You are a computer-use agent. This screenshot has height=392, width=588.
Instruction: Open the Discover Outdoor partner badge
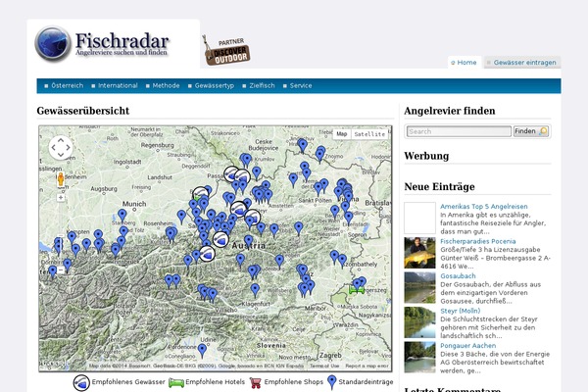pyautogui.click(x=226, y=51)
